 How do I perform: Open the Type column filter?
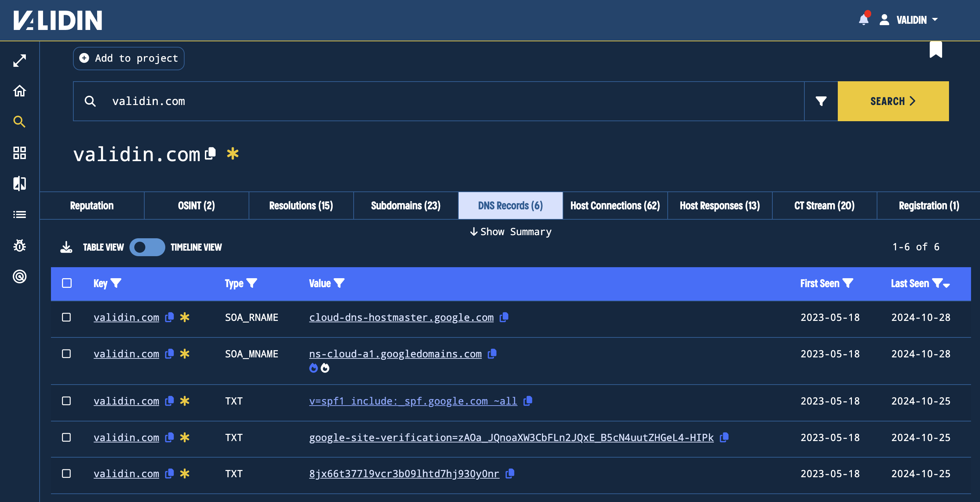[x=251, y=283]
